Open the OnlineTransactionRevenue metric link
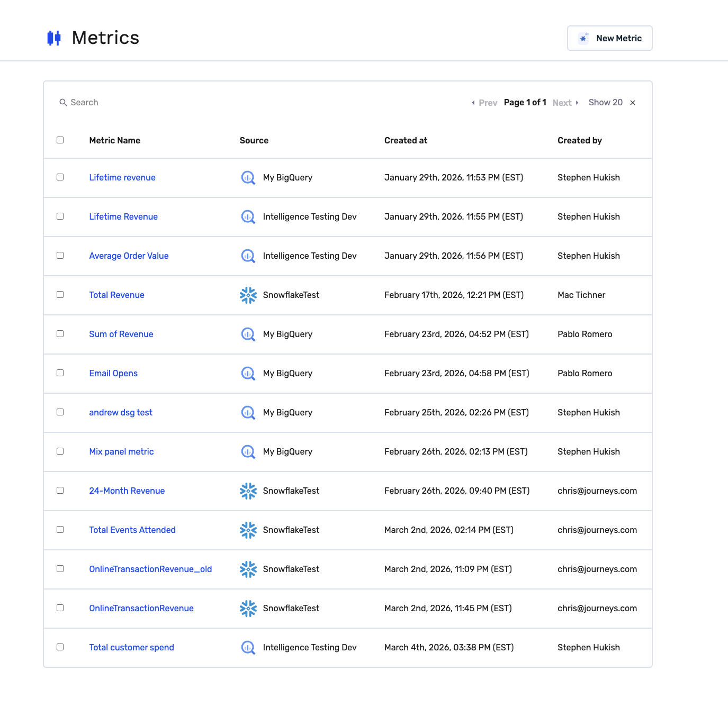Viewport: 728px width, 707px height. [x=141, y=608]
